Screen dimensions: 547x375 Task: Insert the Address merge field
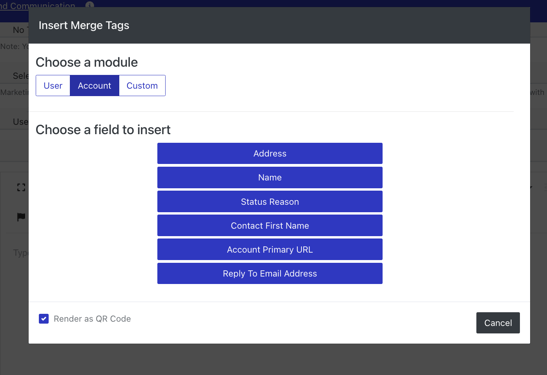pyautogui.click(x=270, y=153)
